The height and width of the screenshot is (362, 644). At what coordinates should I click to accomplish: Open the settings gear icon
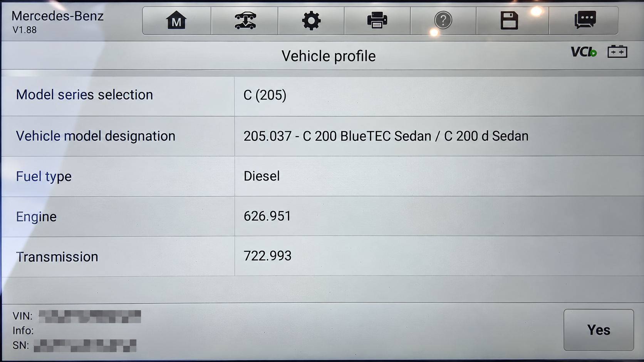(x=311, y=20)
